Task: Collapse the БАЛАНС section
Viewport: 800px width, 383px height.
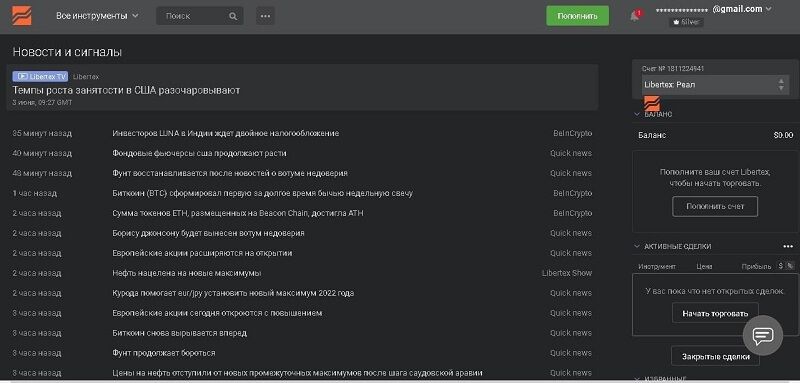Action: [637, 114]
